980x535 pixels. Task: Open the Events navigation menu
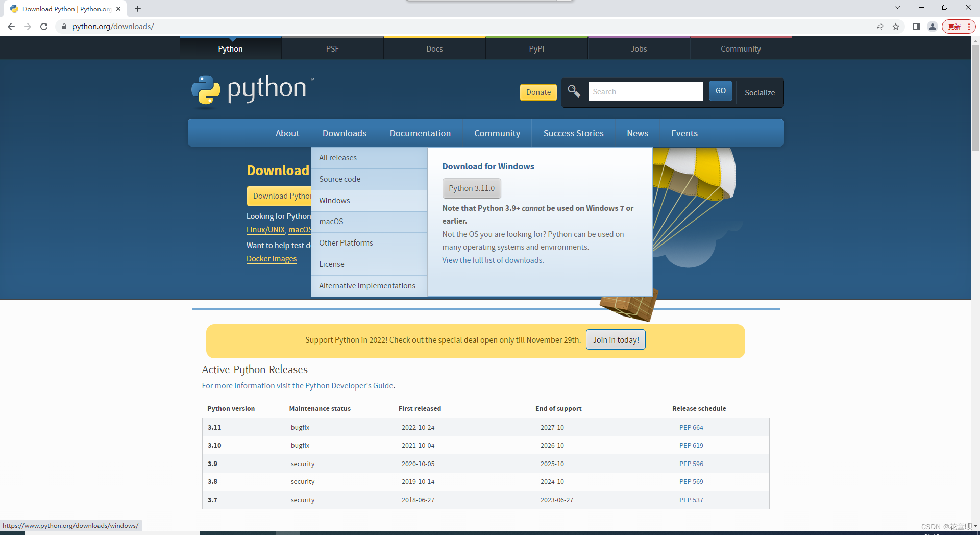[684, 133]
